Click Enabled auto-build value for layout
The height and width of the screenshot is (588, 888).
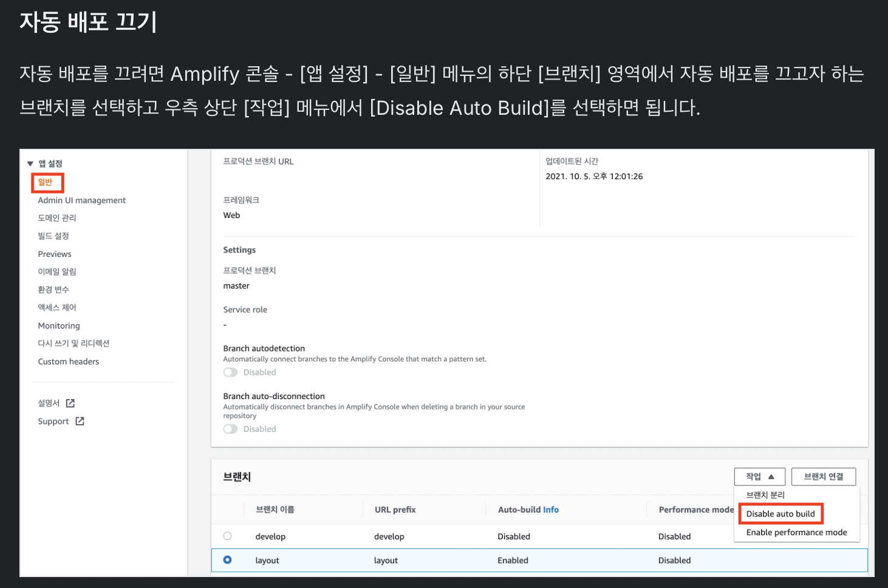pos(513,561)
